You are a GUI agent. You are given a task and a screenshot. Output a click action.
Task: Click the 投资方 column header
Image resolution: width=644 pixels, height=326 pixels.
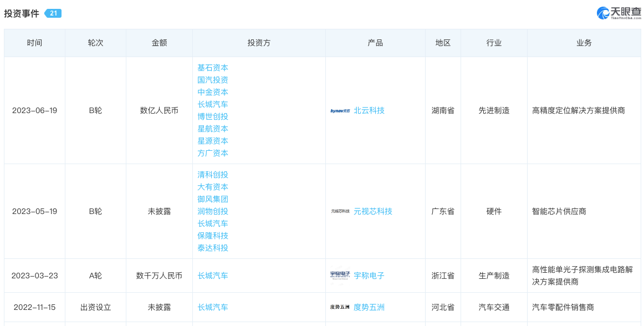[x=259, y=43]
